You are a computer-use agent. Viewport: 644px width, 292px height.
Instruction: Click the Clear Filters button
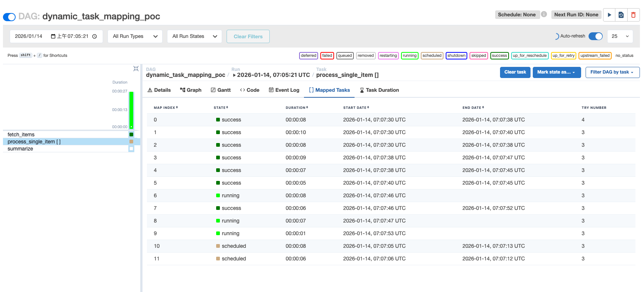point(248,36)
